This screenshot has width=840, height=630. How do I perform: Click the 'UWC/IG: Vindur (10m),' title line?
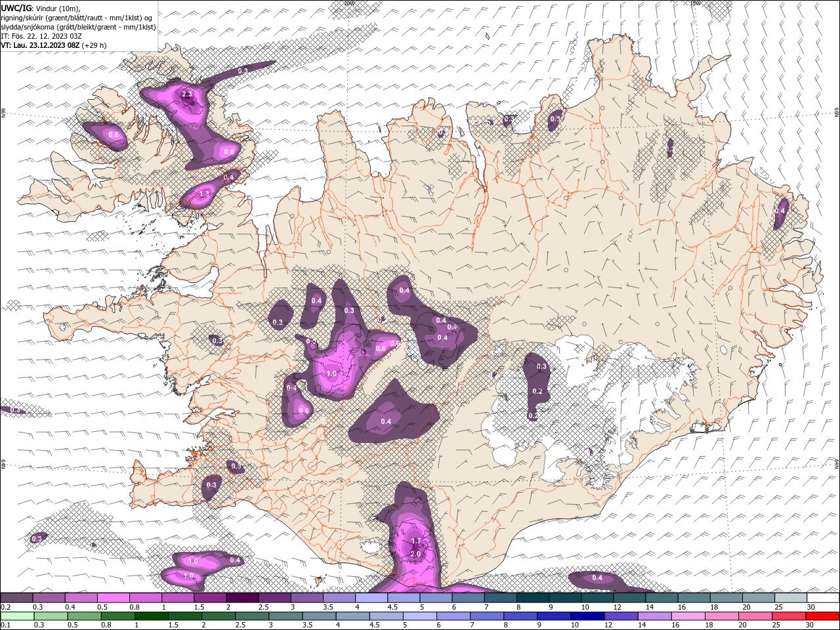click(41, 8)
